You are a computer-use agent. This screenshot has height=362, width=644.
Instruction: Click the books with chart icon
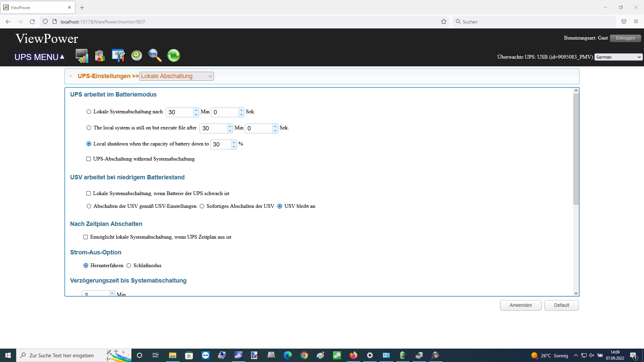pos(100,56)
